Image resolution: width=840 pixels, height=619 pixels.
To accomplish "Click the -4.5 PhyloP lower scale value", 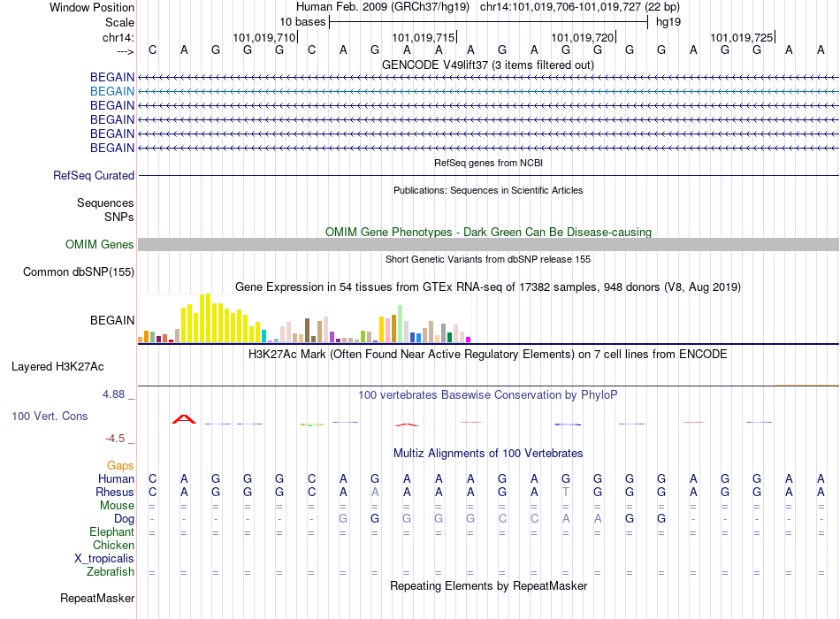I will (115, 439).
